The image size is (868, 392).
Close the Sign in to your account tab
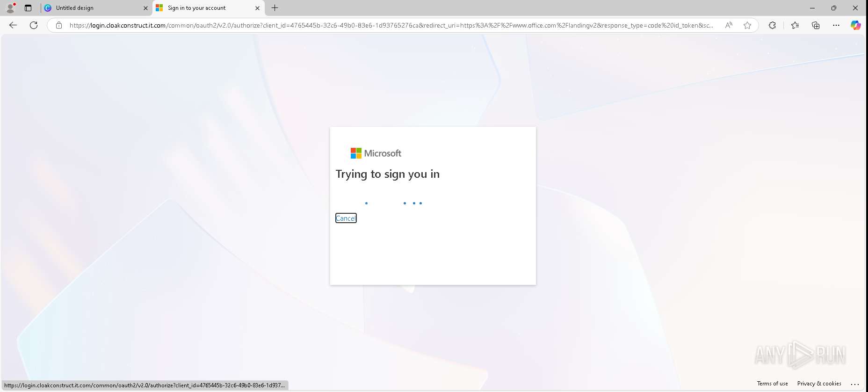[x=257, y=8]
